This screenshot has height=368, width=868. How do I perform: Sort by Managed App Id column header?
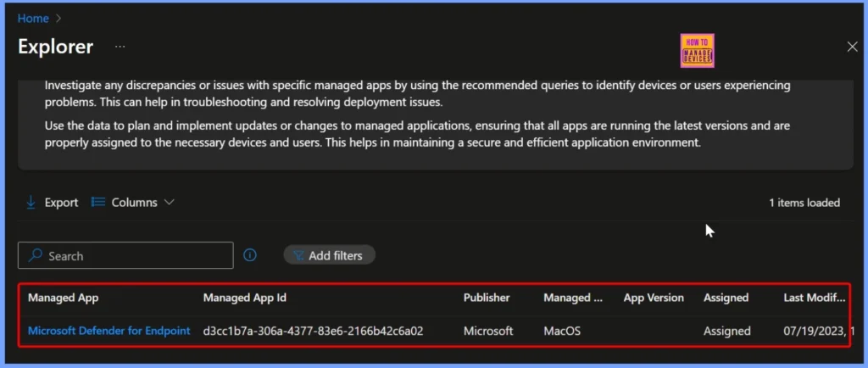[245, 298]
